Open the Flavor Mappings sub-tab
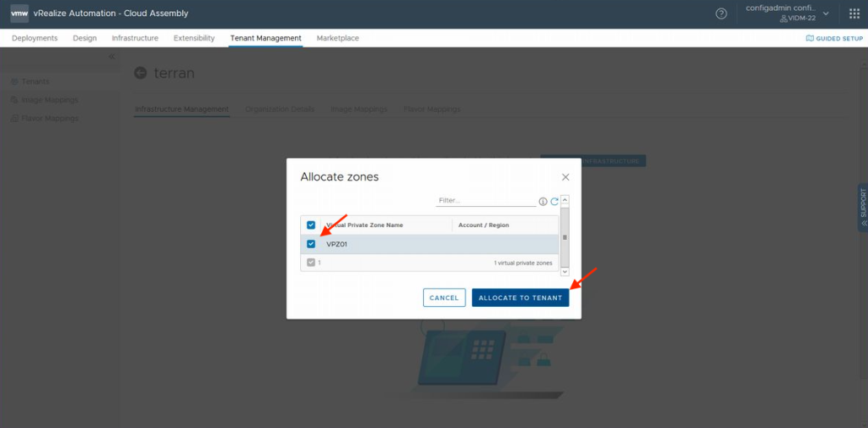The height and width of the screenshot is (428, 868). (432, 109)
